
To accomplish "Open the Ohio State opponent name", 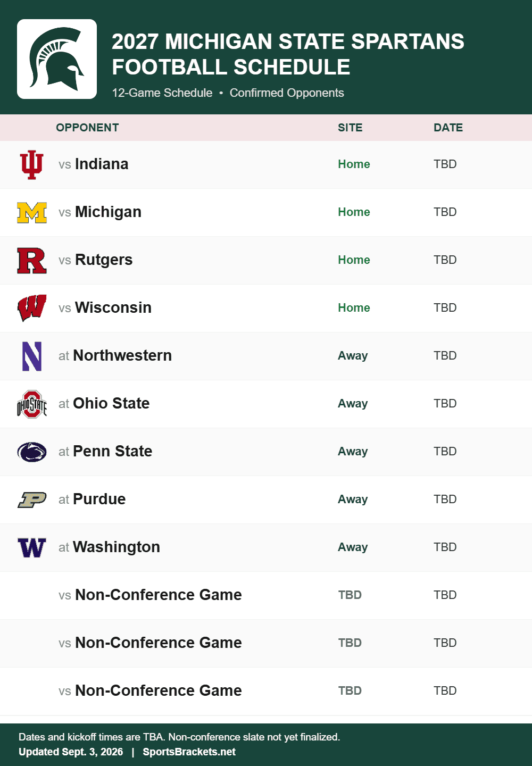I will (x=111, y=403).
